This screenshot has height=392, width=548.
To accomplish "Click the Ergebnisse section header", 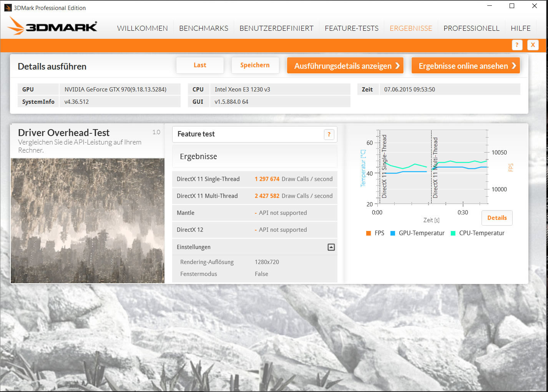I will [255, 156].
